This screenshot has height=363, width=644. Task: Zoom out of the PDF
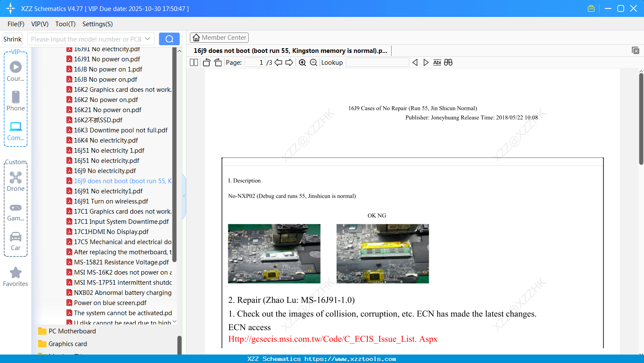pos(313,63)
